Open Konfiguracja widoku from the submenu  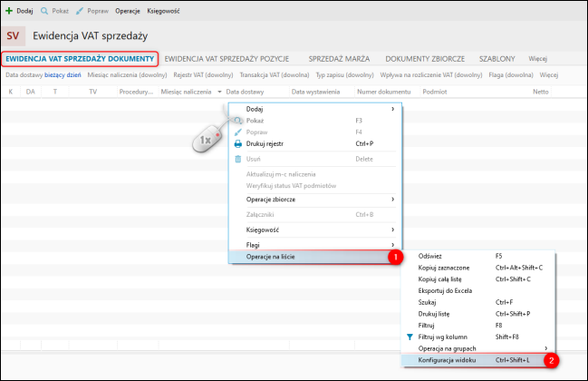(x=477, y=360)
